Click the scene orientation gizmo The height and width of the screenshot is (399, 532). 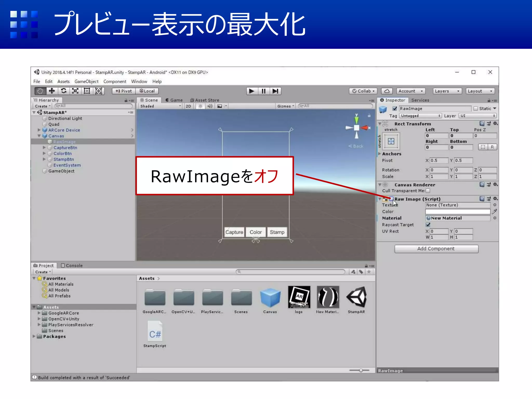[357, 128]
